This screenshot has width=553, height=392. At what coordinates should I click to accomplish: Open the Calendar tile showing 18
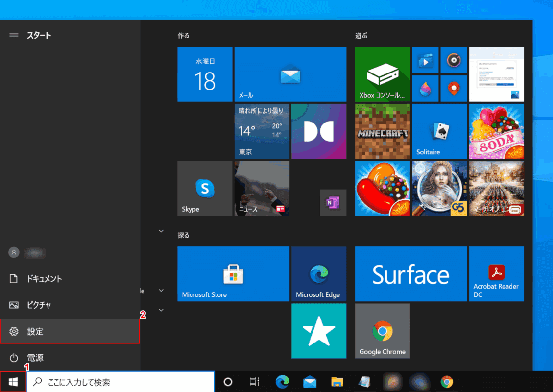tap(205, 74)
